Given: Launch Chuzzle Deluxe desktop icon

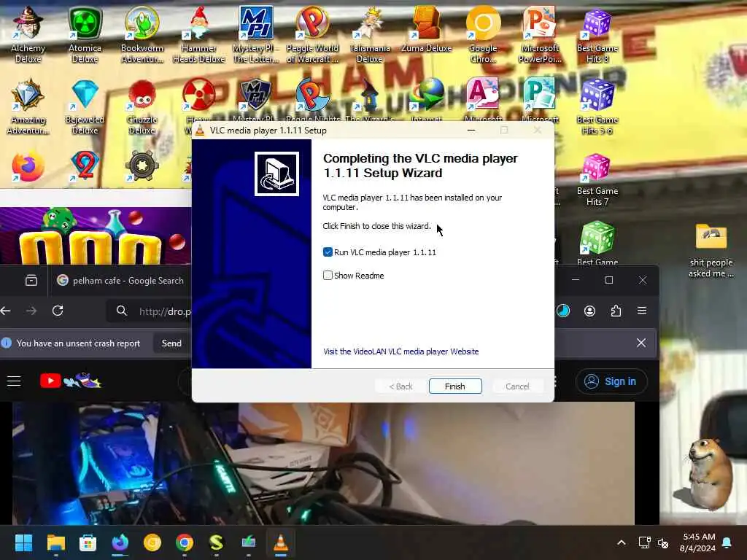Looking at the screenshot, I should (142, 106).
